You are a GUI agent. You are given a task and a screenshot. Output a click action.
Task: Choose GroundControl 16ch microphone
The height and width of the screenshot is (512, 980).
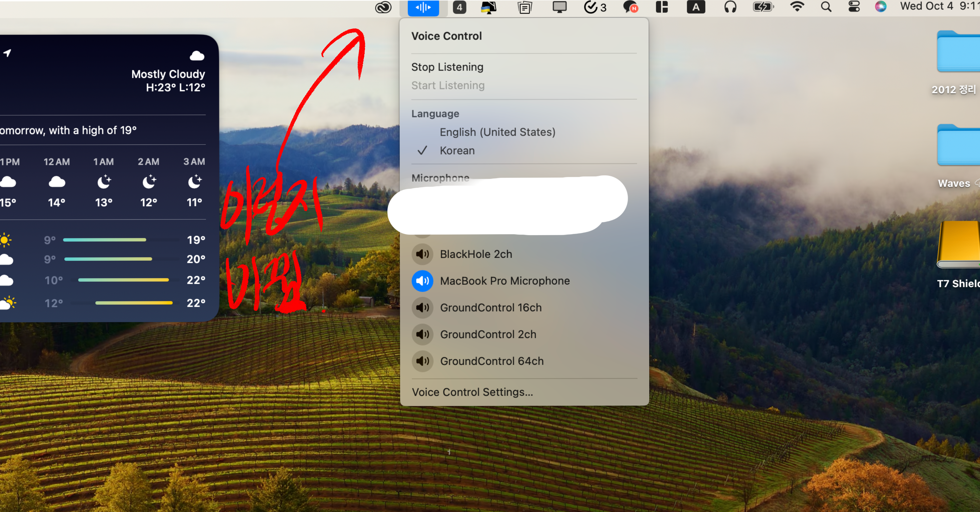[x=490, y=307]
